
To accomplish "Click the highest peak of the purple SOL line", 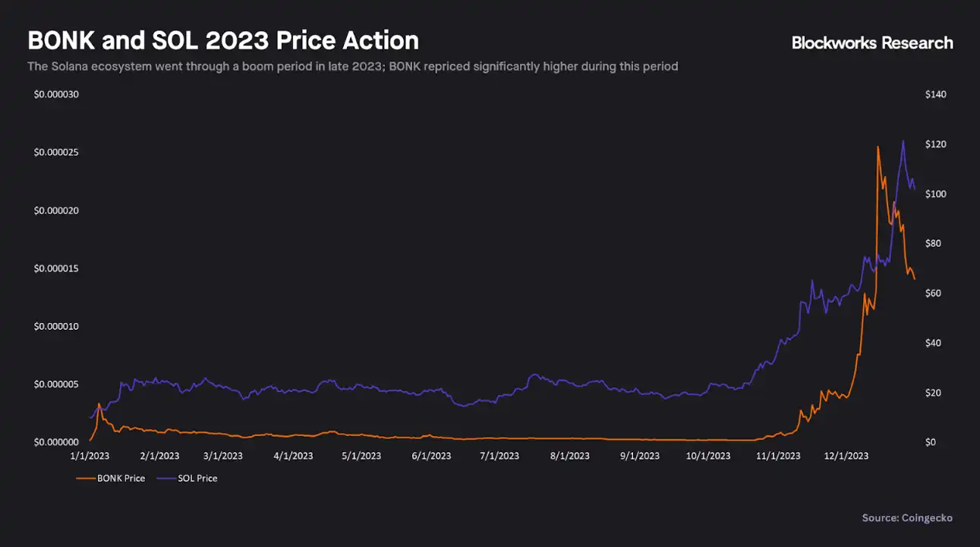I will click(903, 141).
